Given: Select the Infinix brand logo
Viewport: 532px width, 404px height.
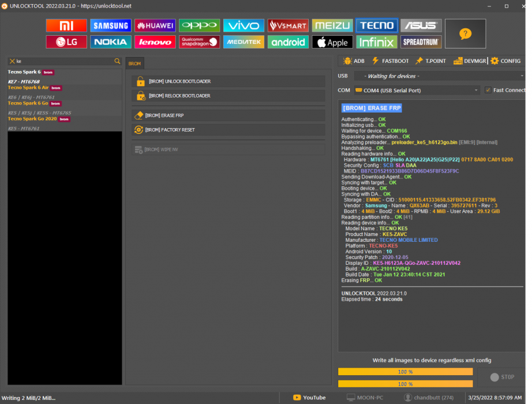Looking at the screenshot, I should tap(377, 42).
